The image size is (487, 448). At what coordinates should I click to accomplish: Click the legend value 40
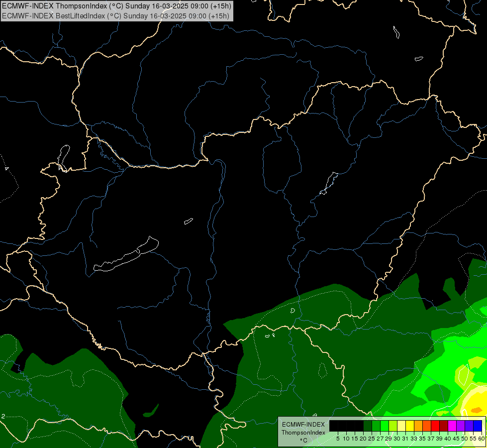tap(447, 439)
